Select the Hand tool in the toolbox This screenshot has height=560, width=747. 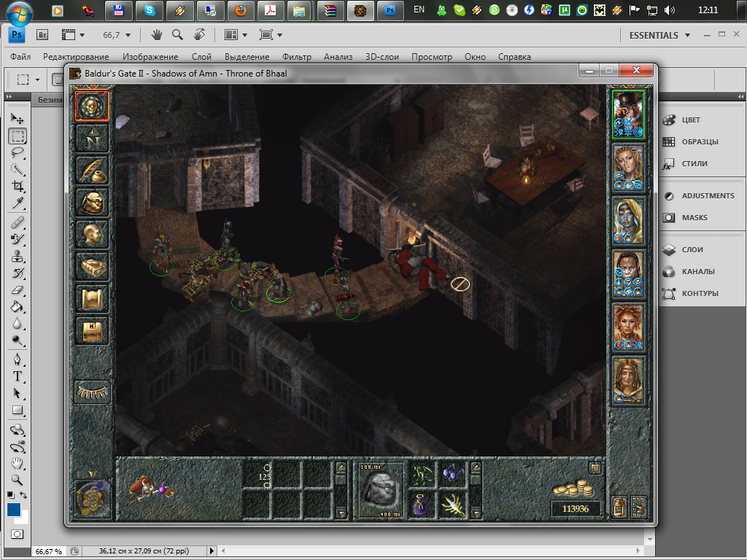(18, 463)
